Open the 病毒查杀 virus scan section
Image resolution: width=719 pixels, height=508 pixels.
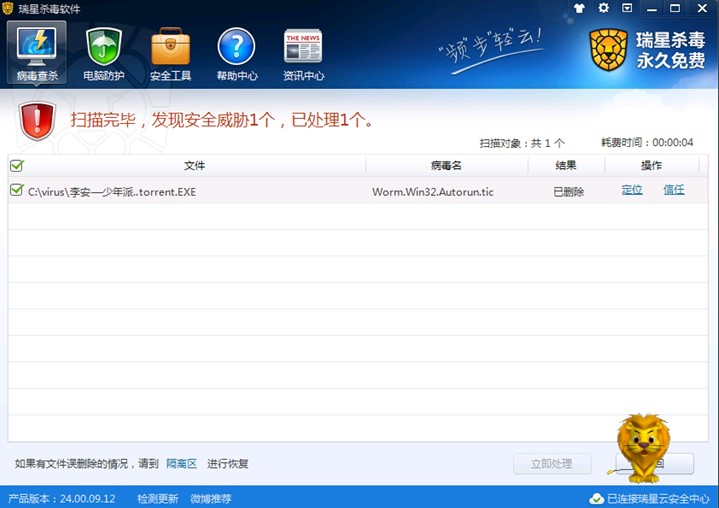[37, 53]
